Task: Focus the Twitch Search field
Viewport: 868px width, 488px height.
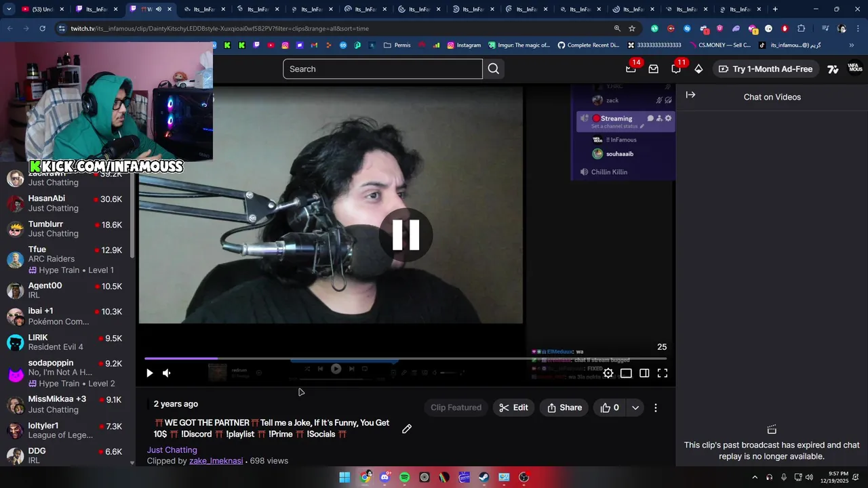Action: point(382,68)
